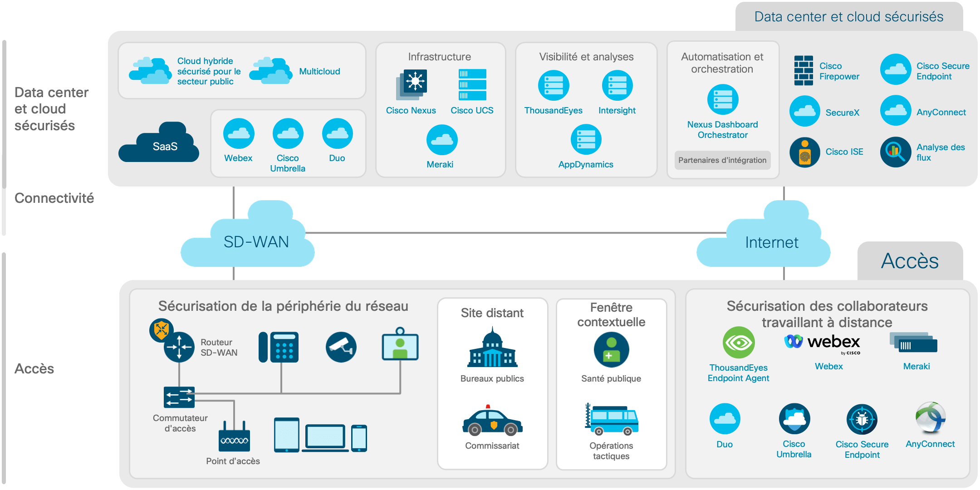Click the IP phone icon
980x490 pixels.
tap(279, 347)
